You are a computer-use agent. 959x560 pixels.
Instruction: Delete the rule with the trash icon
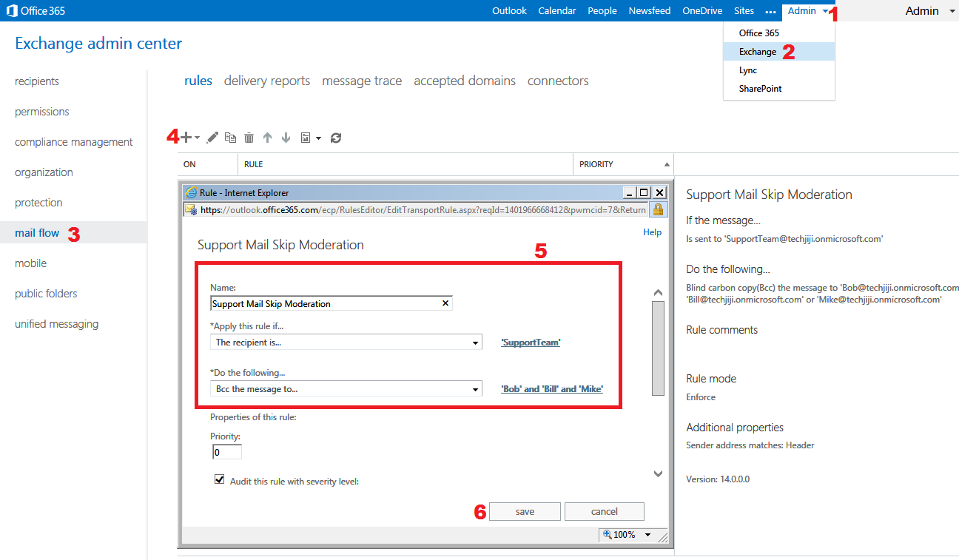[x=249, y=137]
